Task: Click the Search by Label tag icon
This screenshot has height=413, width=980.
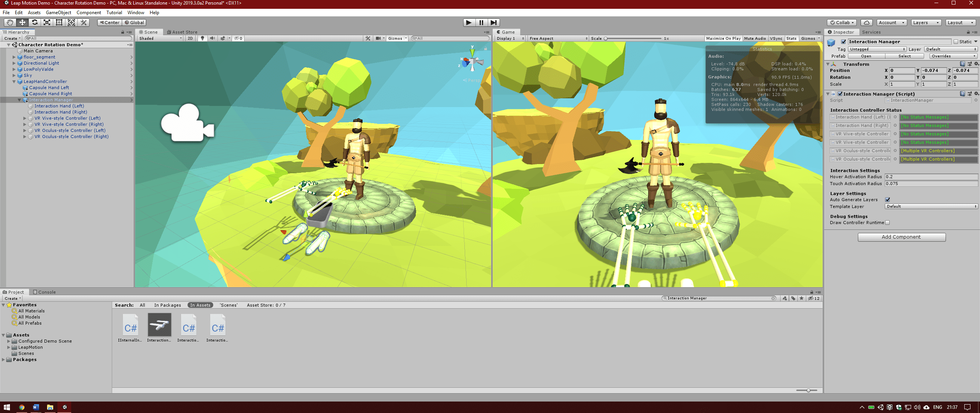Action: (x=793, y=298)
